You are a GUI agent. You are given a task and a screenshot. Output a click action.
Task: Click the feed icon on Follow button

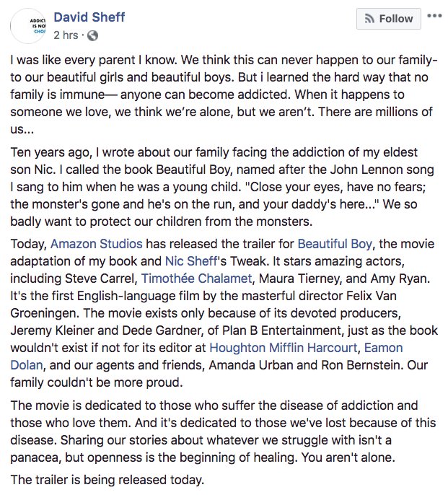tap(370, 19)
